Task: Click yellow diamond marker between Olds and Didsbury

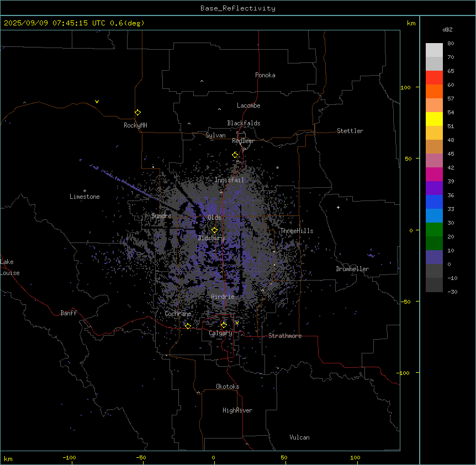Action: point(215,230)
